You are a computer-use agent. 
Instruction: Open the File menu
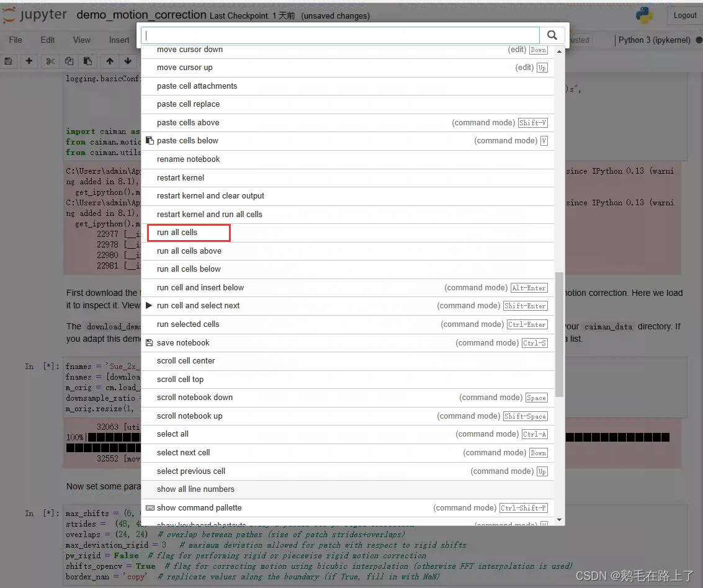16,40
